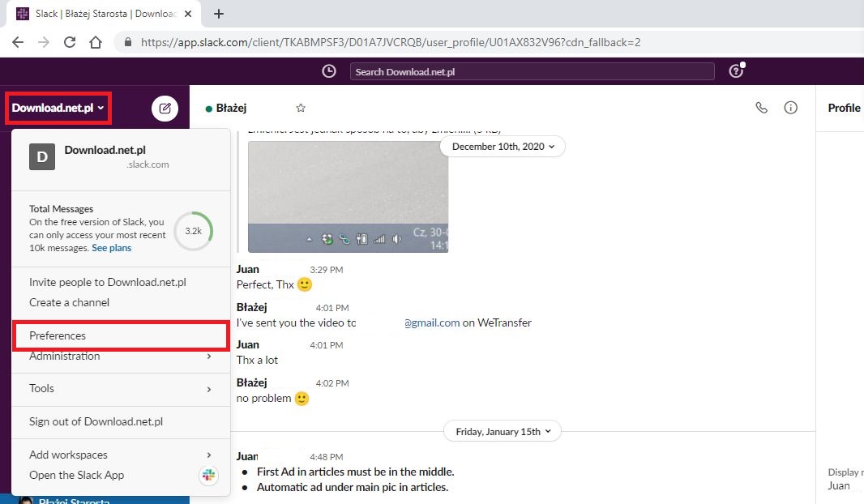Click 'First Ad in articles must be in the middle.'
864x504 pixels.
pyautogui.click(x=356, y=472)
